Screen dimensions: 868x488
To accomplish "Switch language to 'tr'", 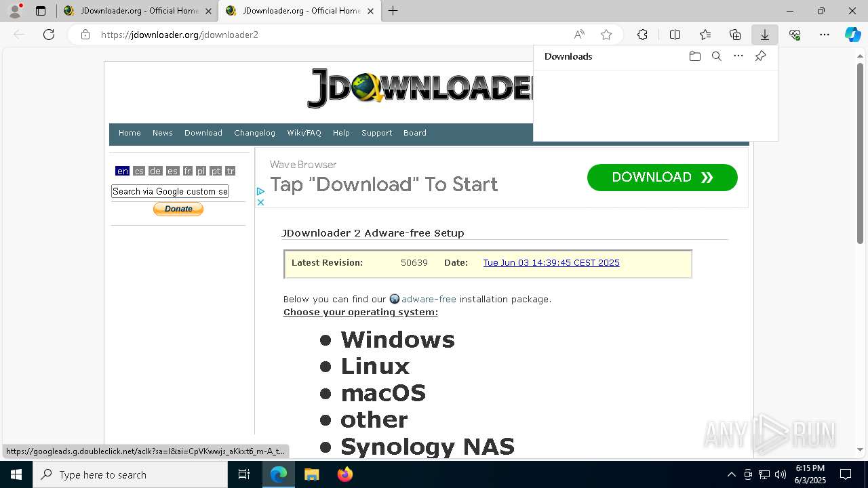I will pos(231,171).
